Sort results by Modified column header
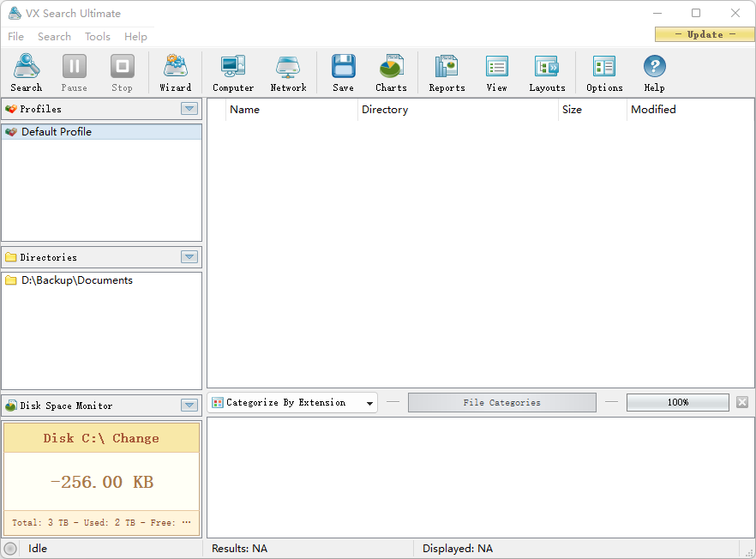This screenshot has width=756, height=559. coord(691,110)
